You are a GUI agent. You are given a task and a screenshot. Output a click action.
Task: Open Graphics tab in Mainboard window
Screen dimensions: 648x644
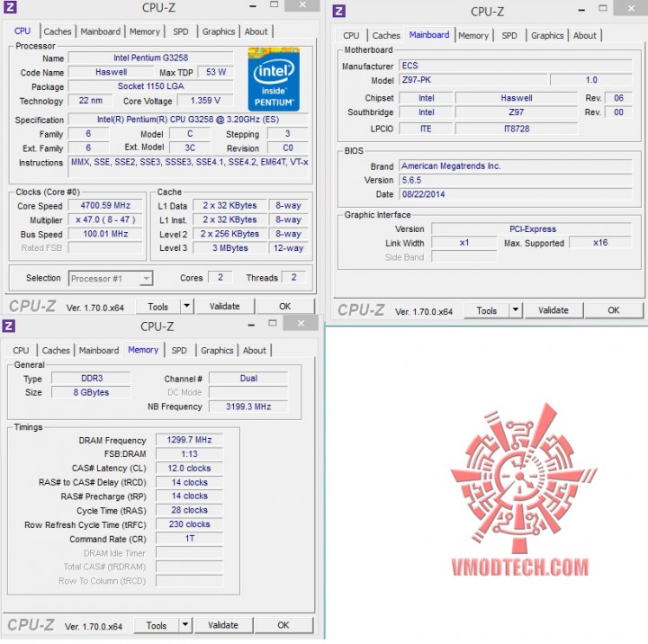(x=547, y=35)
